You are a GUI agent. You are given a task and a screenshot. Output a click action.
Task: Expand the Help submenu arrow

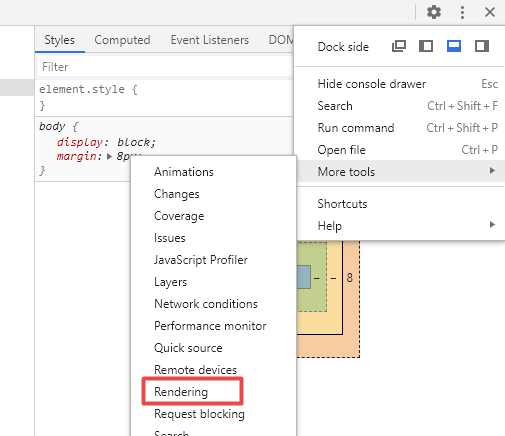pyautogui.click(x=492, y=224)
